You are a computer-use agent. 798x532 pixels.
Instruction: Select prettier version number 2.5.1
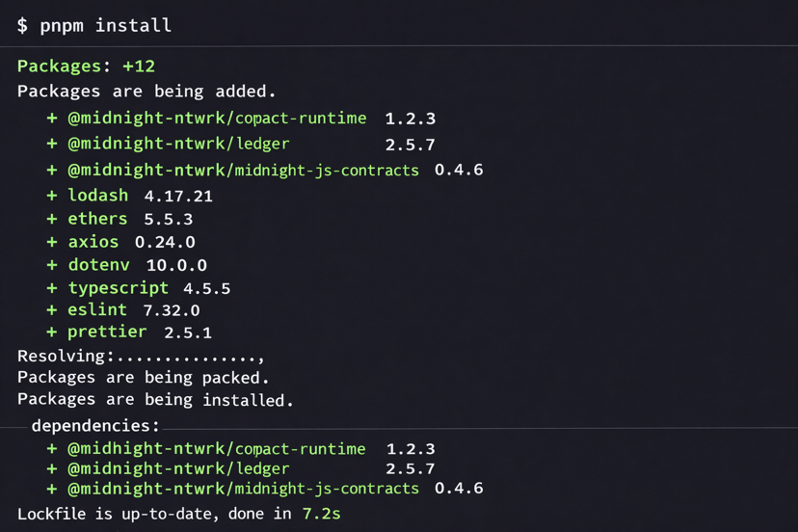188,332
